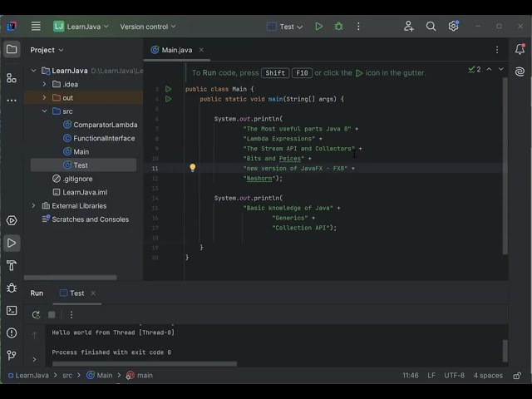The width and height of the screenshot is (532, 399).
Task: Toggle the Project tool window folder icon
Action: pos(12,50)
